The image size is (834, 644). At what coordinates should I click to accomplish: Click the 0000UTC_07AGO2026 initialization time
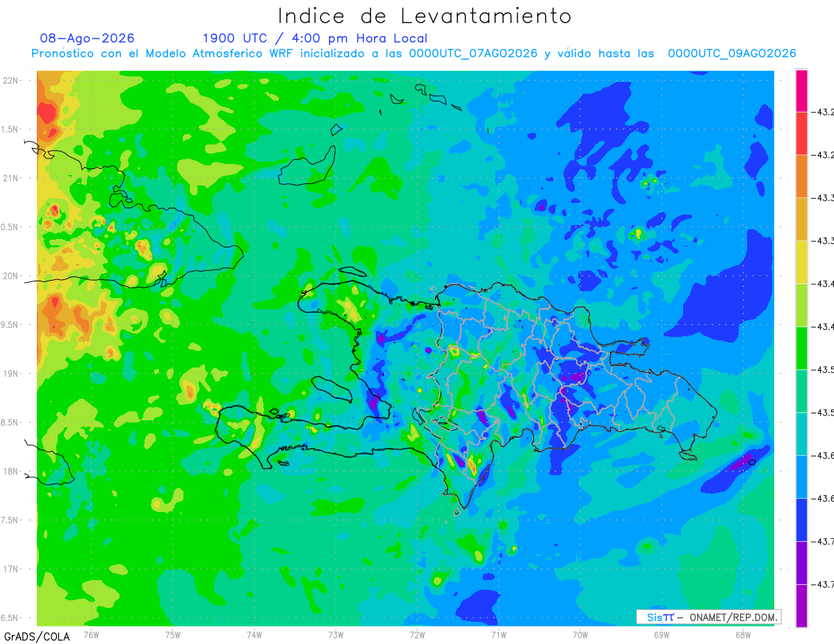(x=473, y=53)
